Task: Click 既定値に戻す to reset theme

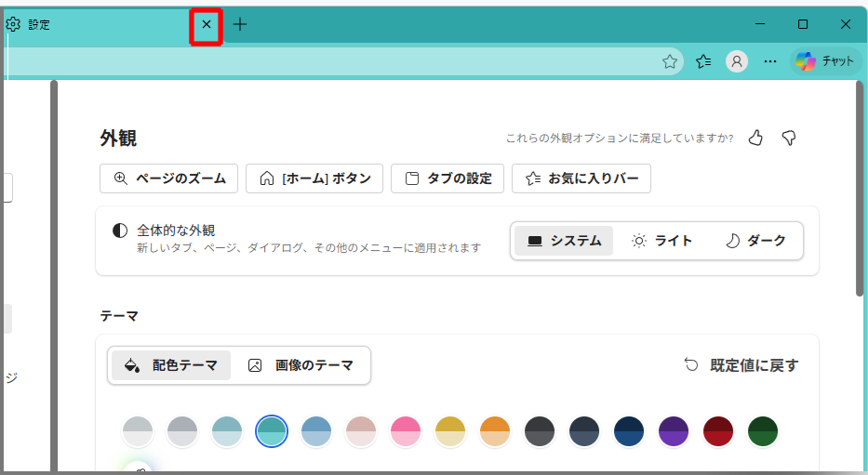Action: point(741,365)
